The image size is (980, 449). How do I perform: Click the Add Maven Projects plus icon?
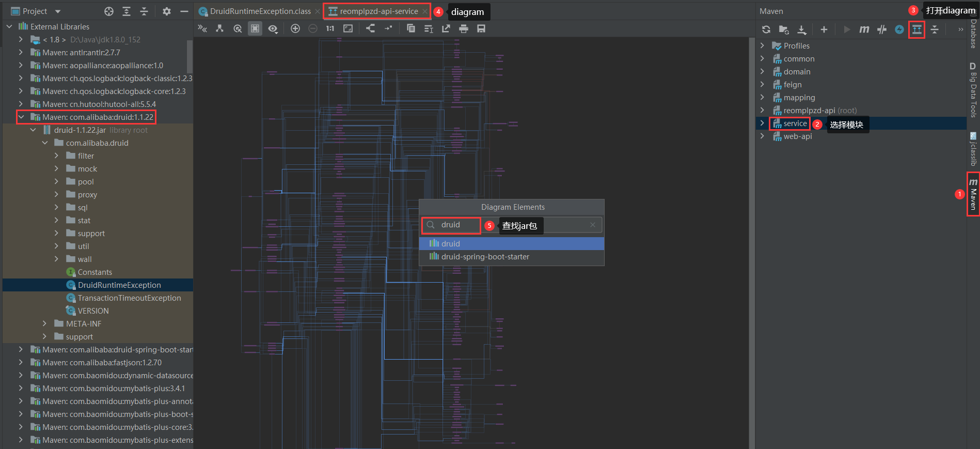(824, 29)
